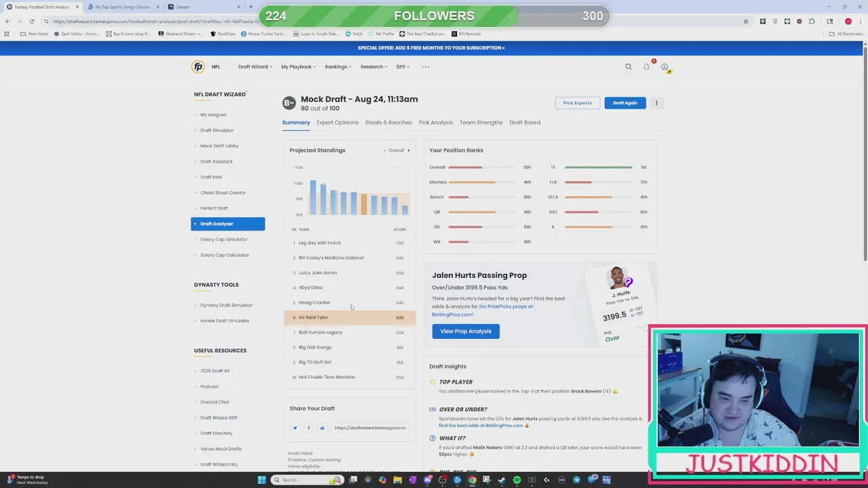Open Steam from the taskbar
Image resolution: width=868 pixels, height=488 pixels.
coord(502,480)
